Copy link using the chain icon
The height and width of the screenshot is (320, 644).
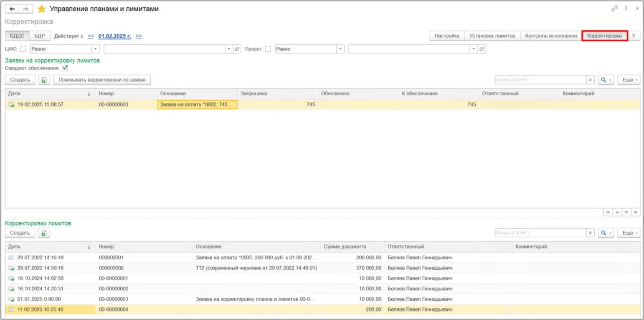pyautogui.click(x=614, y=9)
